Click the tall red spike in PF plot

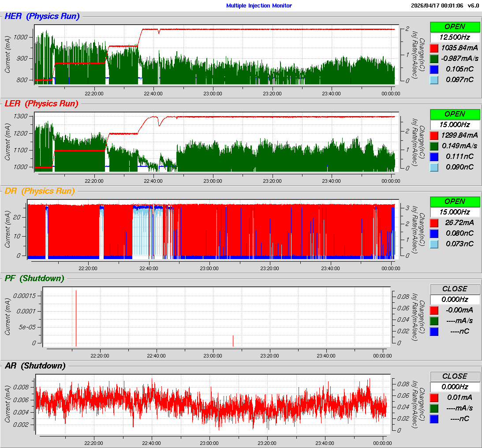point(76,318)
